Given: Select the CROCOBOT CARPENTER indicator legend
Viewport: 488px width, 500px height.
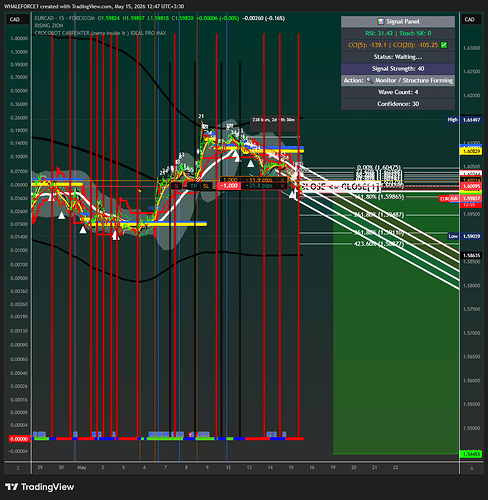Looking at the screenshot, I should [100, 33].
